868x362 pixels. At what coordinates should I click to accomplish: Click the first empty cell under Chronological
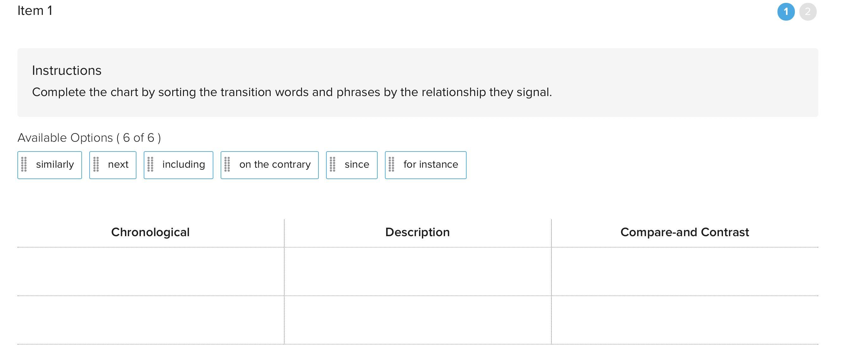151,272
